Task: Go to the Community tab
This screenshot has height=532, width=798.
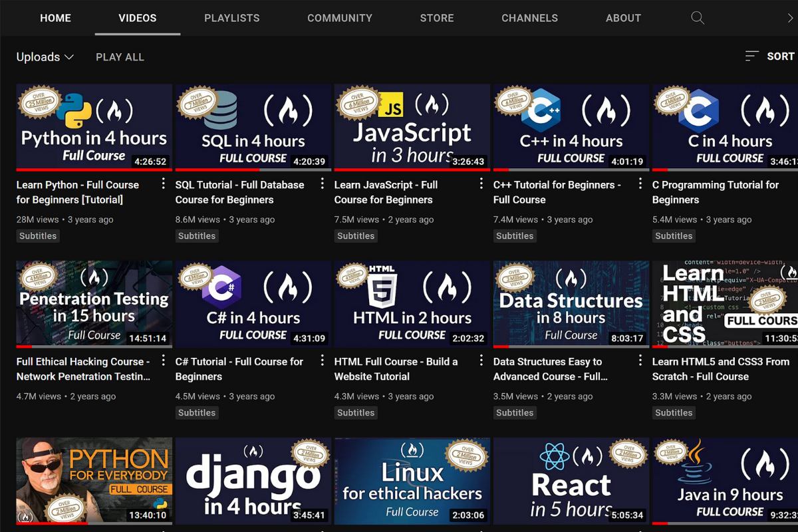Action: [x=340, y=18]
